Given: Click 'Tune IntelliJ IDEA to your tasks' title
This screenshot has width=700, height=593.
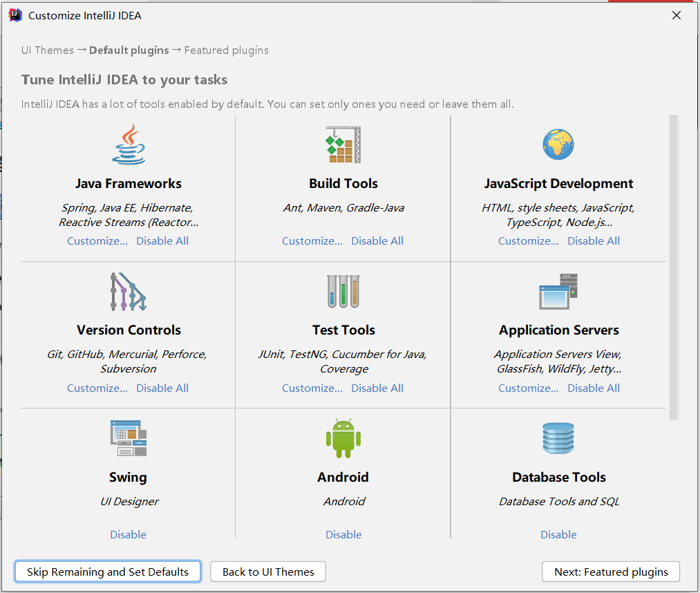Looking at the screenshot, I should 124,79.
